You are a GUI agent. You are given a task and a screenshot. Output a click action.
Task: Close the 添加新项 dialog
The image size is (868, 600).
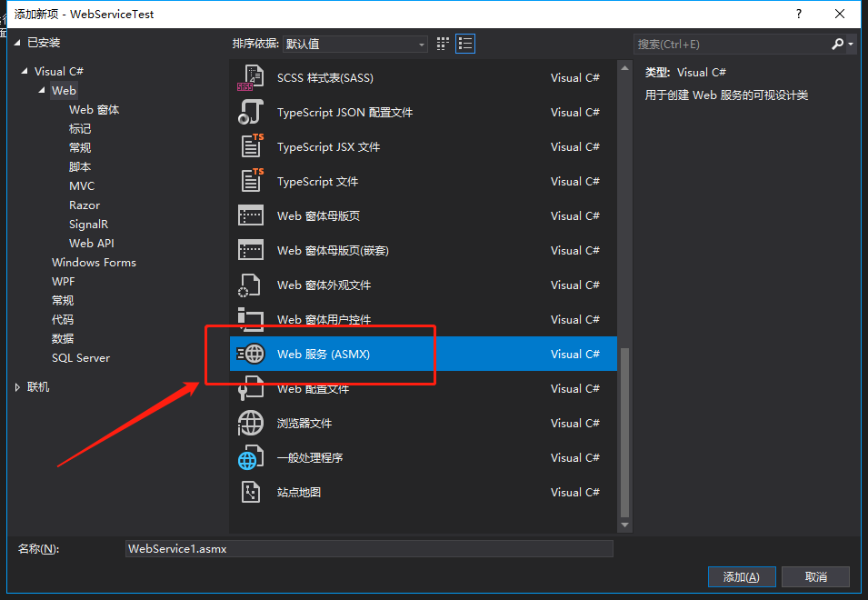click(839, 14)
